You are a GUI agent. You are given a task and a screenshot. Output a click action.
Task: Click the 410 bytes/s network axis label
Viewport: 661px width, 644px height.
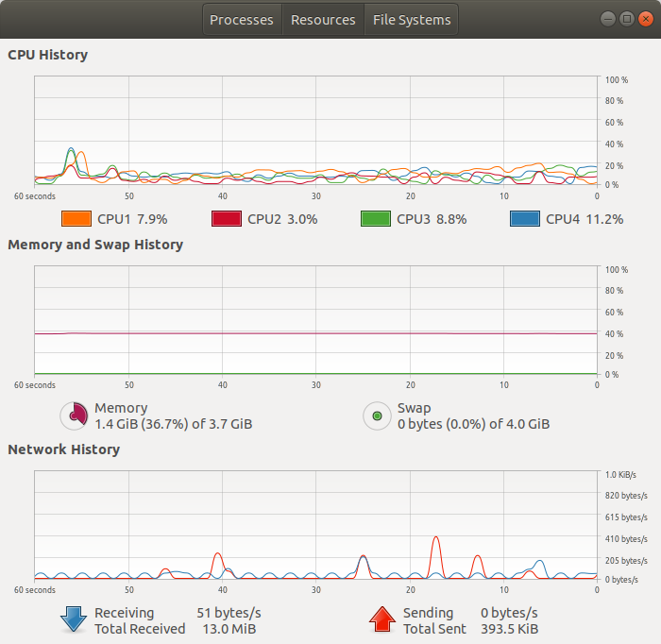[x=626, y=538]
